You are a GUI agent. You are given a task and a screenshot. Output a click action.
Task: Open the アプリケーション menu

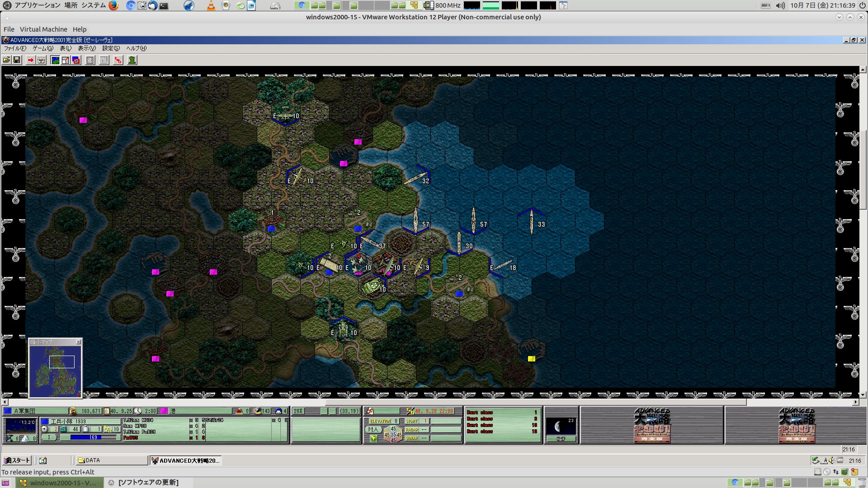(x=38, y=5)
